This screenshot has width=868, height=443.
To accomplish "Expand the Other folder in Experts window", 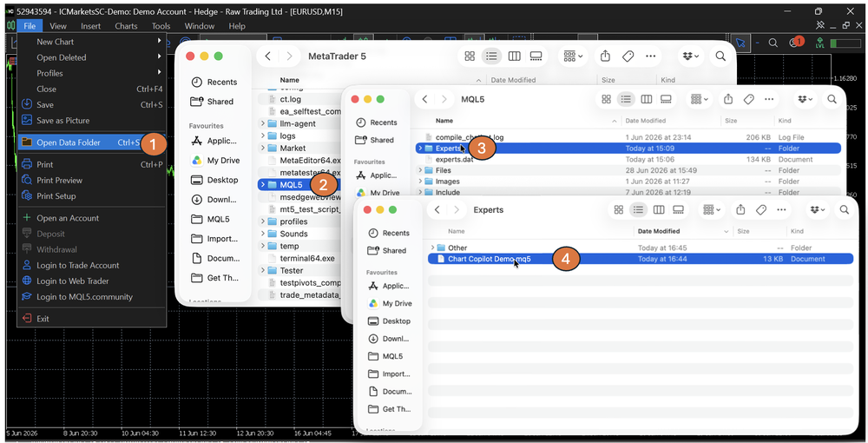I will click(x=432, y=248).
